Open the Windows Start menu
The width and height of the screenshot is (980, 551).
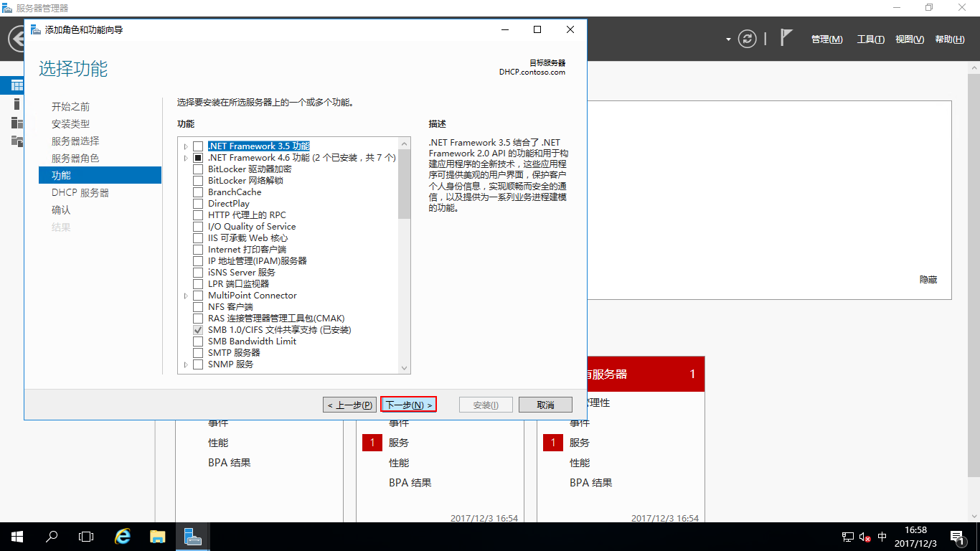(x=17, y=536)
